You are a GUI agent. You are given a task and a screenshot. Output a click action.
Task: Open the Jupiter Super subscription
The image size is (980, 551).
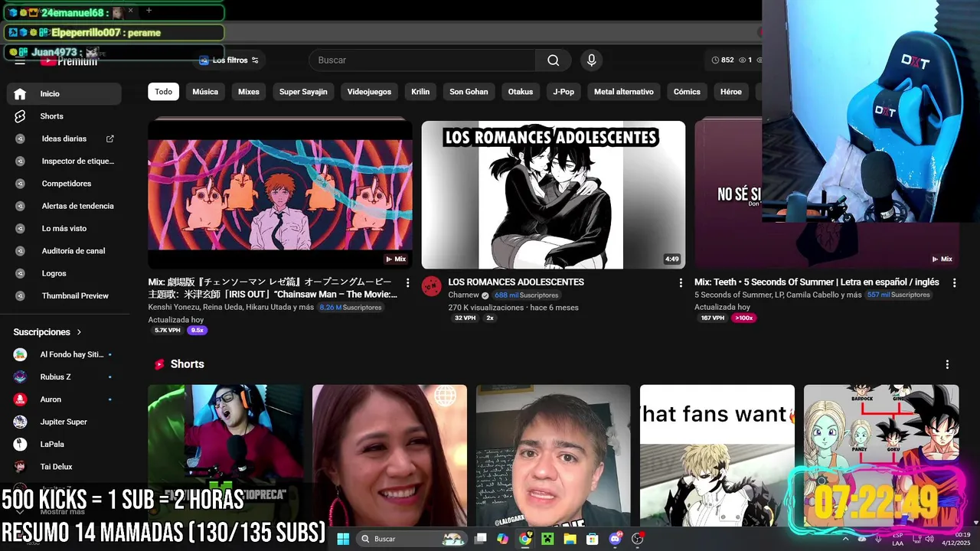pos(64,422)
